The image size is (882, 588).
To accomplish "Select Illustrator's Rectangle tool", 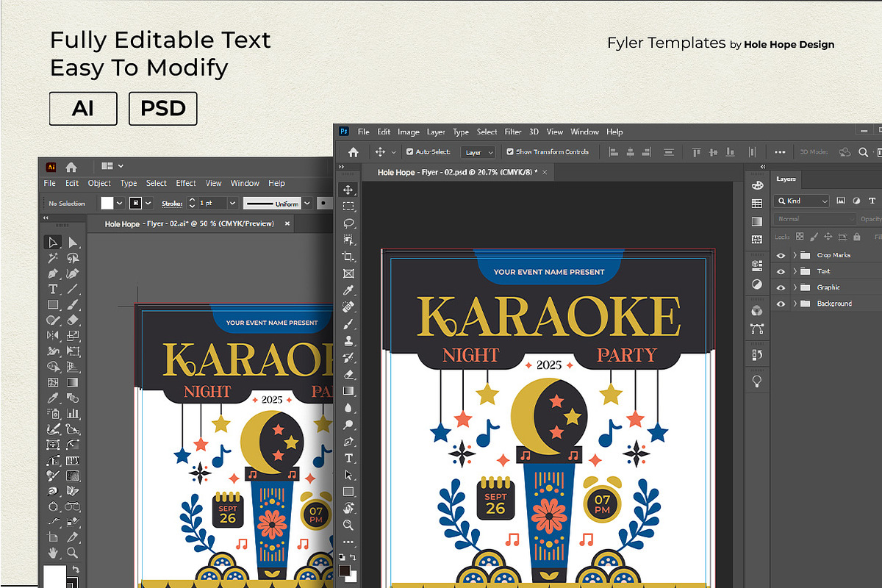I will (x=53, y=304).
